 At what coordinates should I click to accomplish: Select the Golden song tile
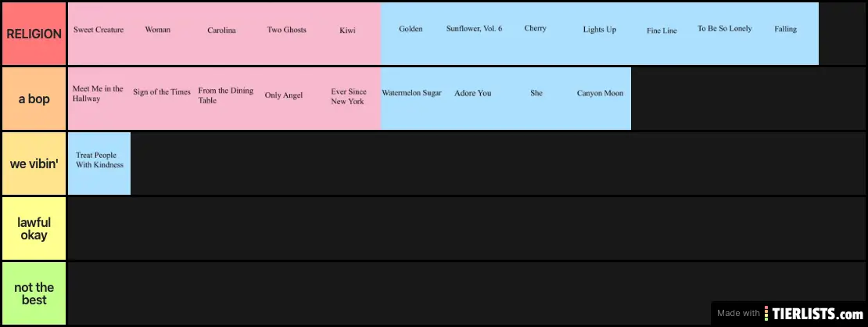pos(412,33)
